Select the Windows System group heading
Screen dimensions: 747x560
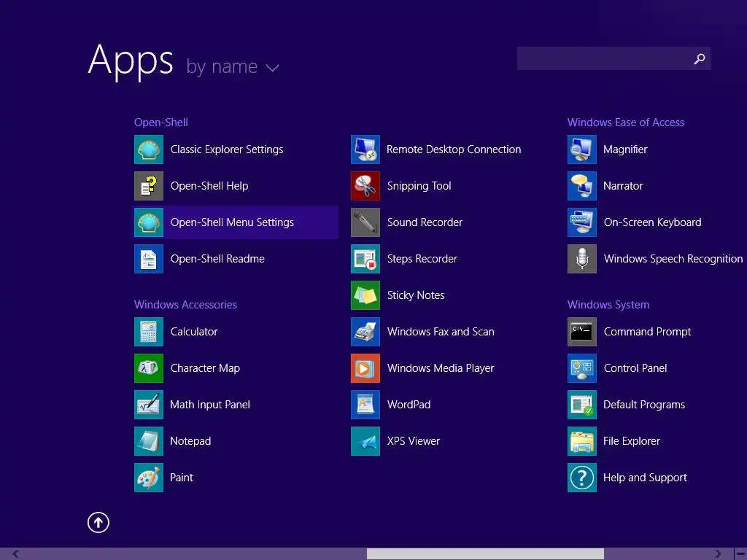[x=608, y=305]
